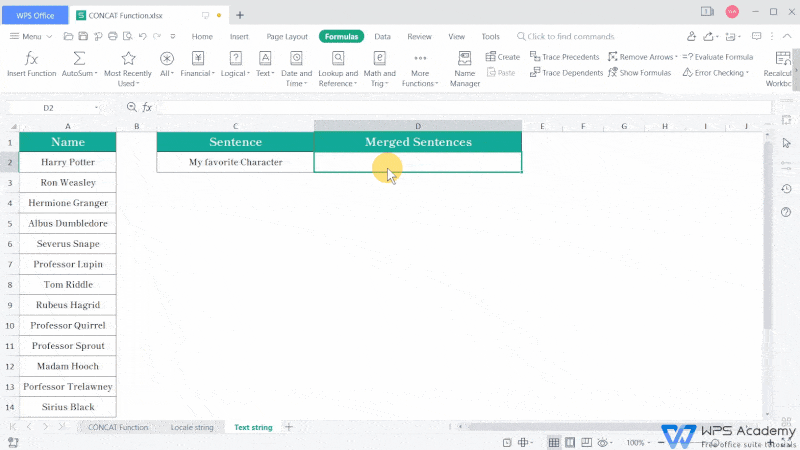Select the Text string sheet tab
The image size is (800, 450).
pos(253,428)
